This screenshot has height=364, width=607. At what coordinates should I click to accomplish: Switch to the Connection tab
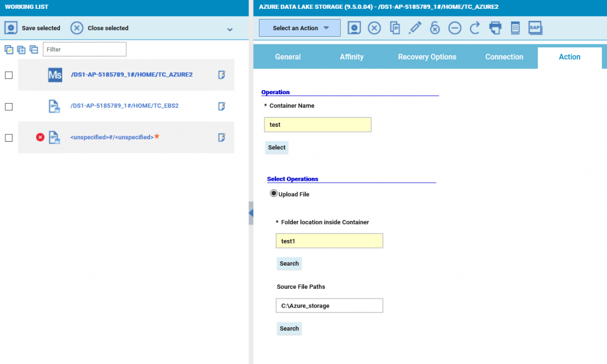point(504,57)
